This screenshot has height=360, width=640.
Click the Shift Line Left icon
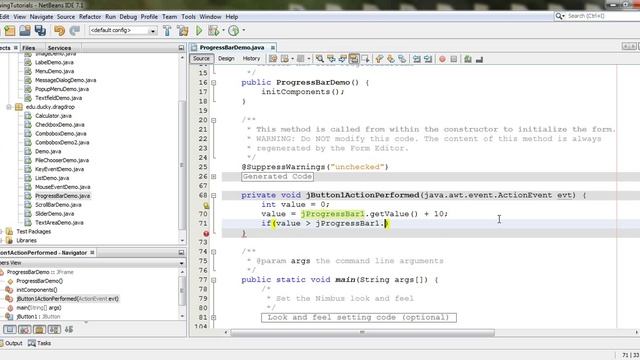point(416,59)
